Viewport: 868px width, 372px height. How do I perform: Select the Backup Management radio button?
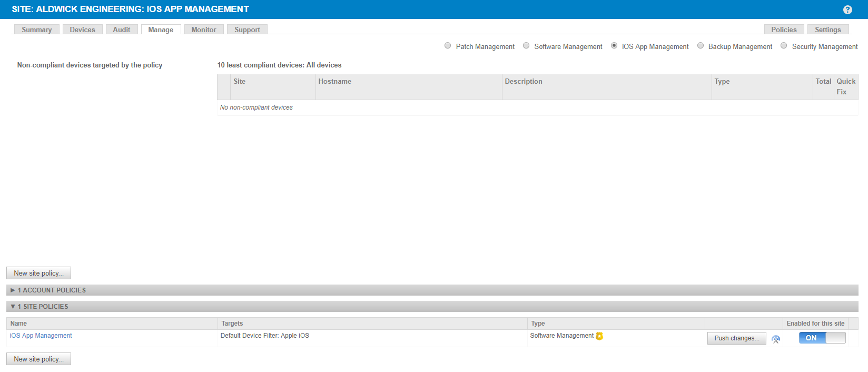tap(701, 46)
